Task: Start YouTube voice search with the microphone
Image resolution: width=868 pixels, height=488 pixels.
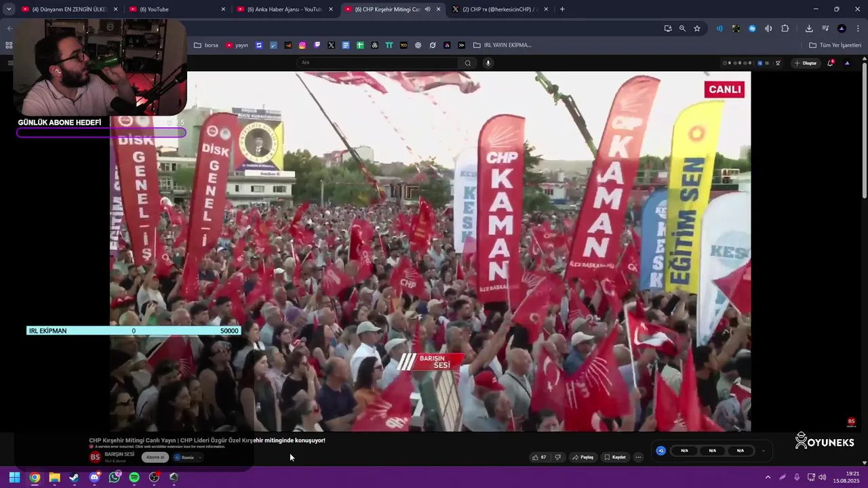Action: click(488, 63)
